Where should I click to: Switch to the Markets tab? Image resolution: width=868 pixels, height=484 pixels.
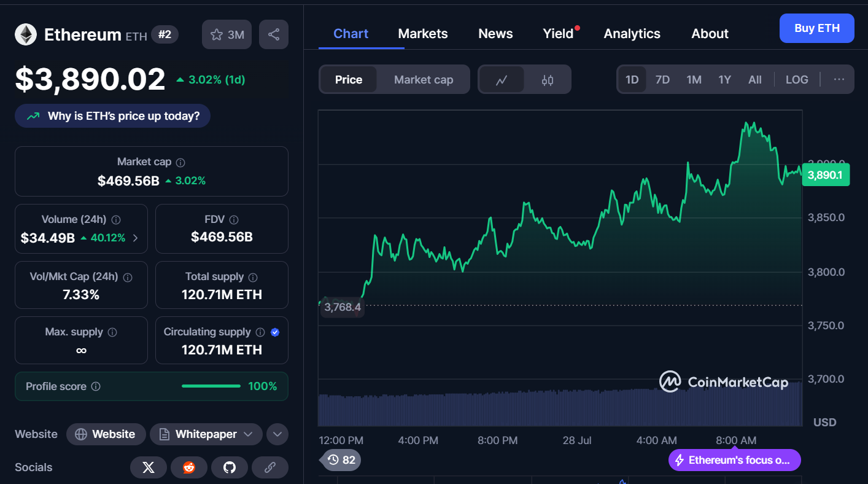pos(423,34)
